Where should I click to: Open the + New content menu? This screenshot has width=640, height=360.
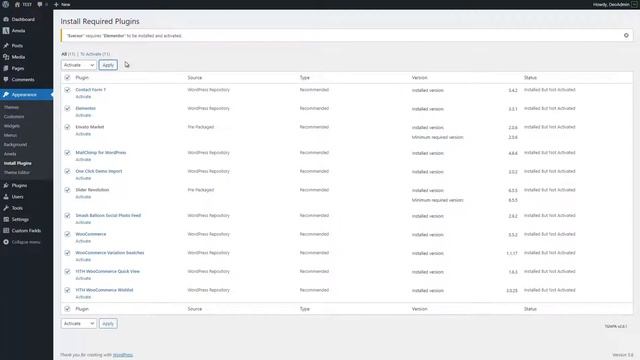(x=62, y=4)
